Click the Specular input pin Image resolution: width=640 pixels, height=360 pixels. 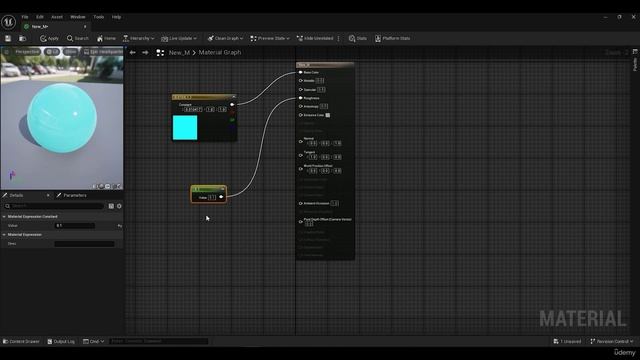click(300, 90)
